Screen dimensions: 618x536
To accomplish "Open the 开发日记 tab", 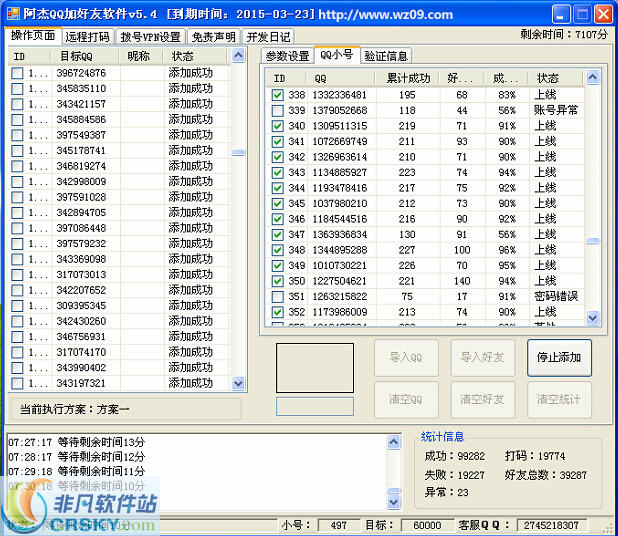I will [x=268, y=37].
